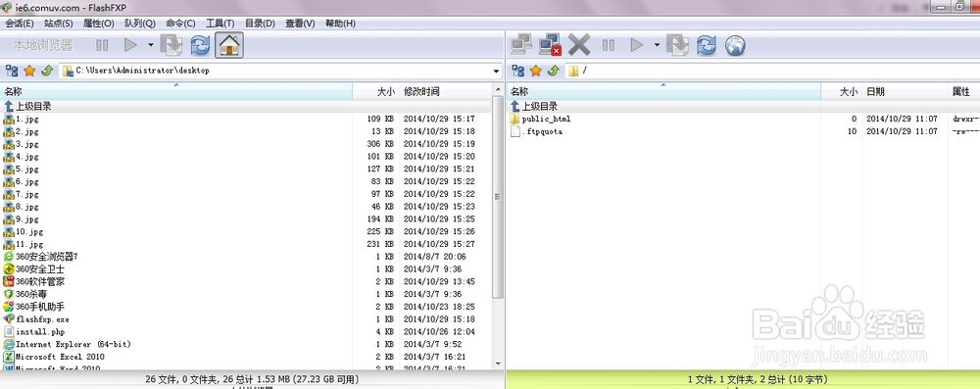Screen dimensions: 980x389
Task: Sort remote list by 名称 column header
Action: 663,92
